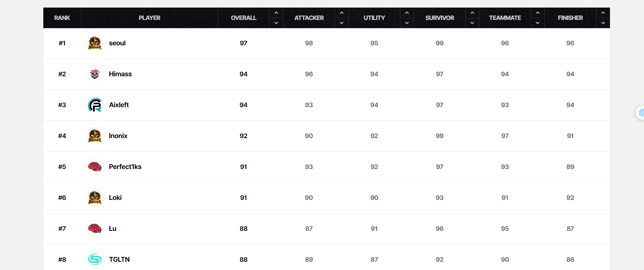Sort Survivor column ascending with up arrow
This screenshot has width=644, height=270.
click(x=472, y=13)
